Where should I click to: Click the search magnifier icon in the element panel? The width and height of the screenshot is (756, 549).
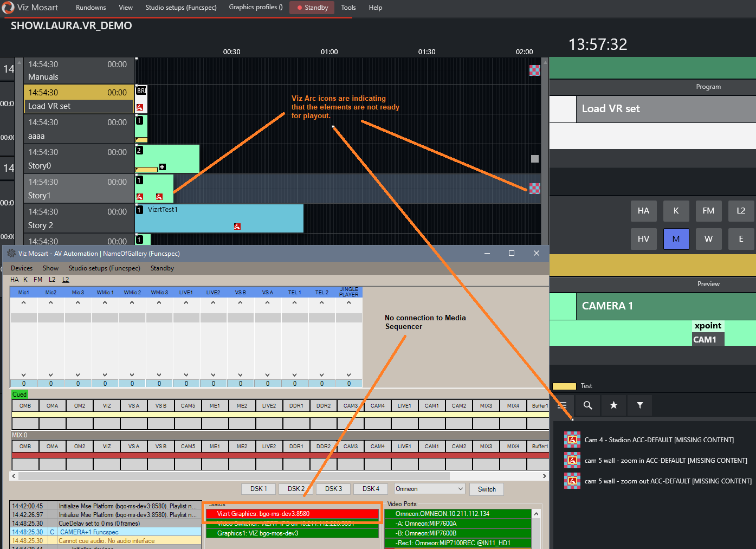(587, 405)
